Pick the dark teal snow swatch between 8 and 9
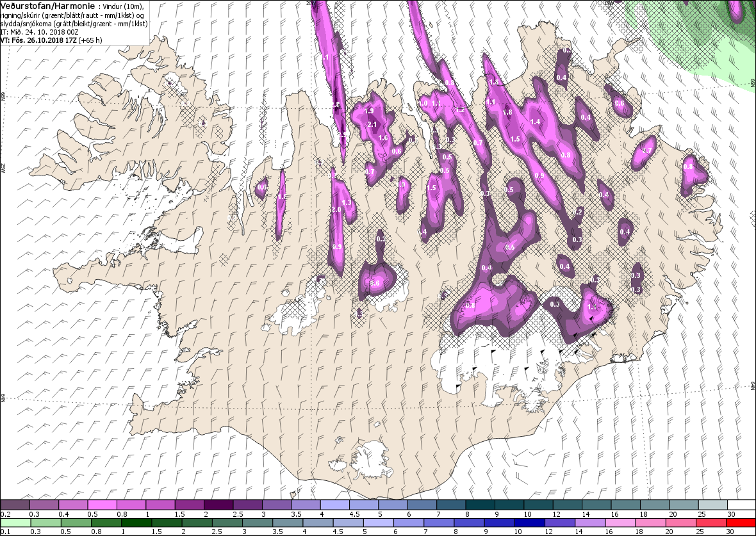The height and width of the screenshot is (536, 756). [480, 505]
